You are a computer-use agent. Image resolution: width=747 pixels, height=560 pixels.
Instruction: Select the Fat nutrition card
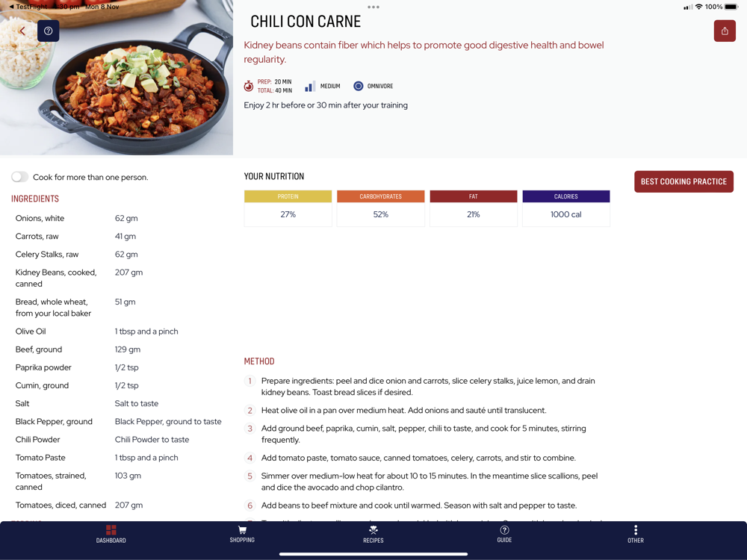click(x=473, y=208)
